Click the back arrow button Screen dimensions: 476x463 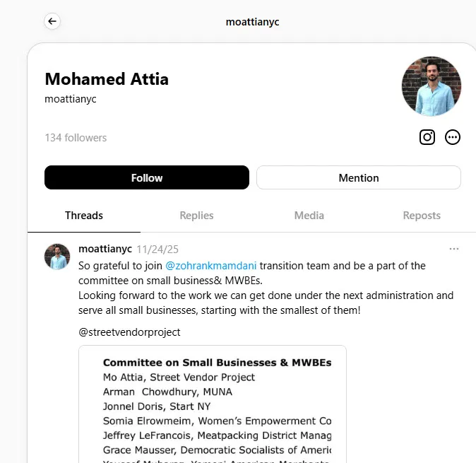coord(52,21)
